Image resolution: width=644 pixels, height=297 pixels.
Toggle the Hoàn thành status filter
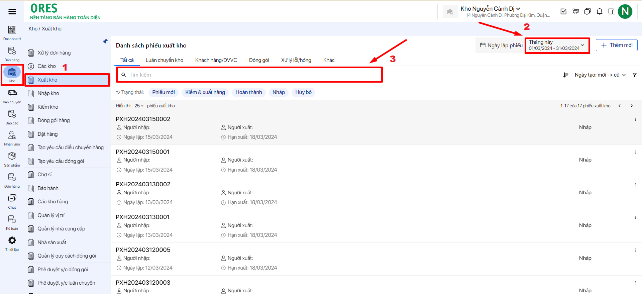248,92
